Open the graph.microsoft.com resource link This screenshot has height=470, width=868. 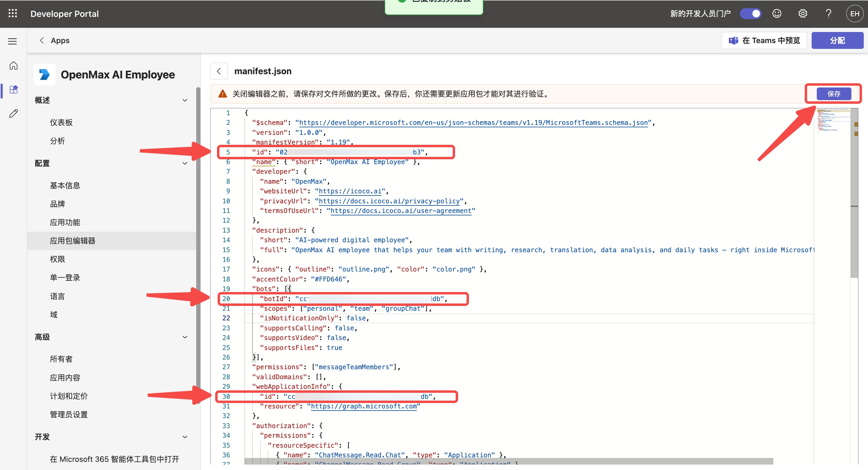(x=363, y=406)
